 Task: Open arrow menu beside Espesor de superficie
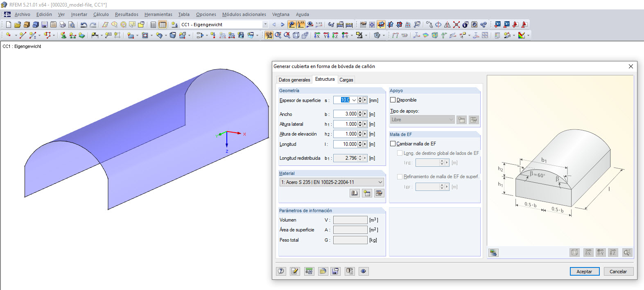365,100
